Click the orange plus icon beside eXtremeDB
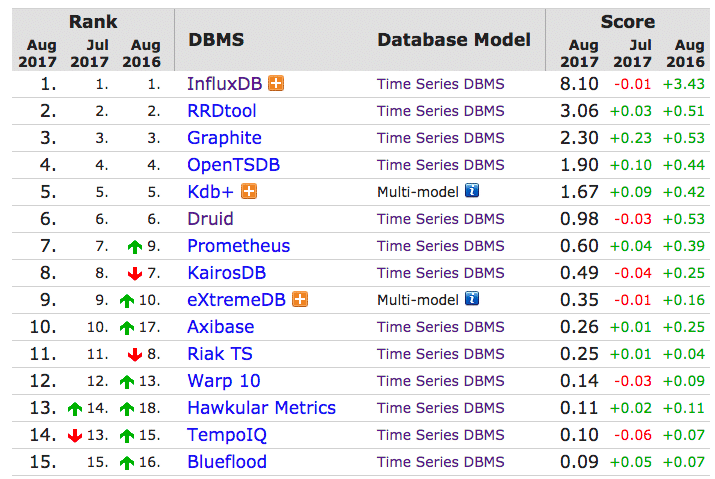The height and width of the screenshot is (479, 715). [300, 300]
